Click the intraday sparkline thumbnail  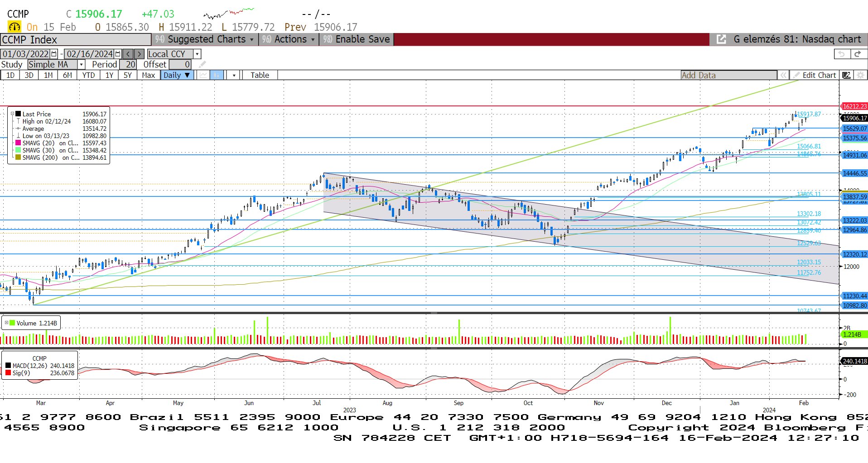tap(229, 13)
